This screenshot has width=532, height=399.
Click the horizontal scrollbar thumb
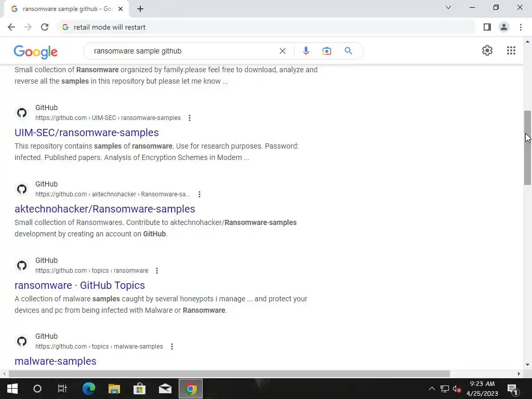tap(229, 374)
